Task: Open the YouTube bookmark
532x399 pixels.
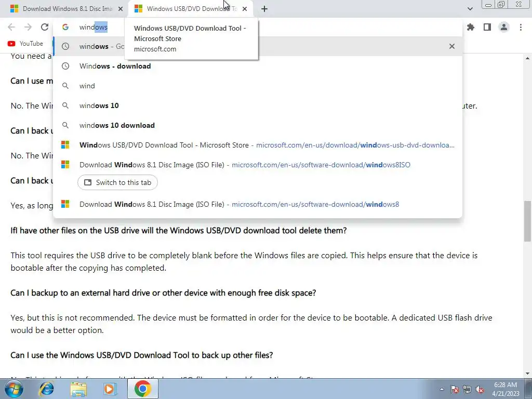Action: [x=25, y=44]
